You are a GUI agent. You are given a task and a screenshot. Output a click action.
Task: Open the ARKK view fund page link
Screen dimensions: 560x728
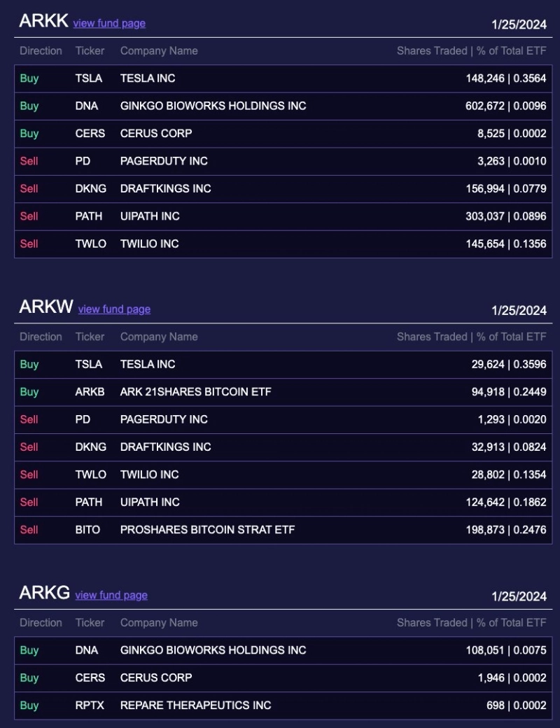coord(109,23)
